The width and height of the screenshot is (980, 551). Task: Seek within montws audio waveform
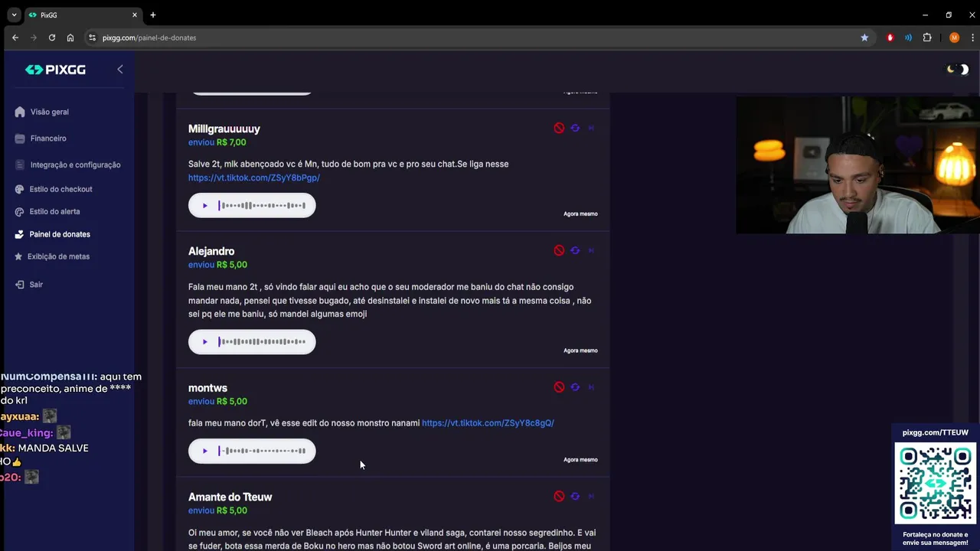click(x=262, y=451)
